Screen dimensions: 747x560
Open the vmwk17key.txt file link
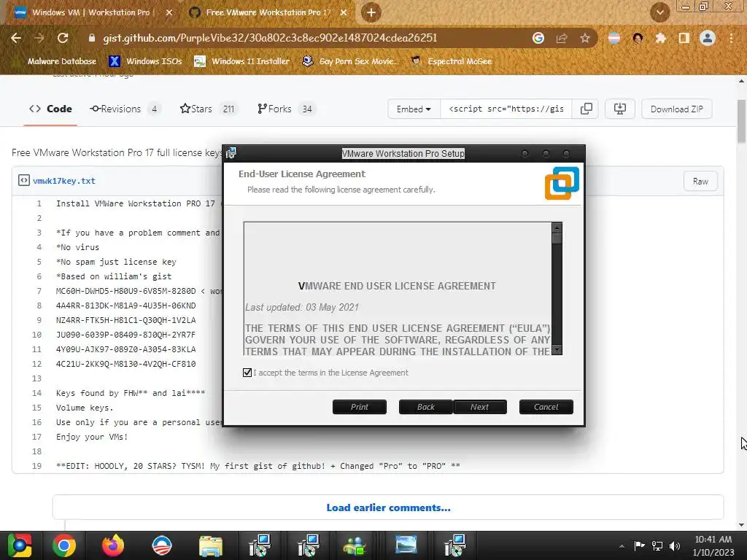(x=64, y=181)
